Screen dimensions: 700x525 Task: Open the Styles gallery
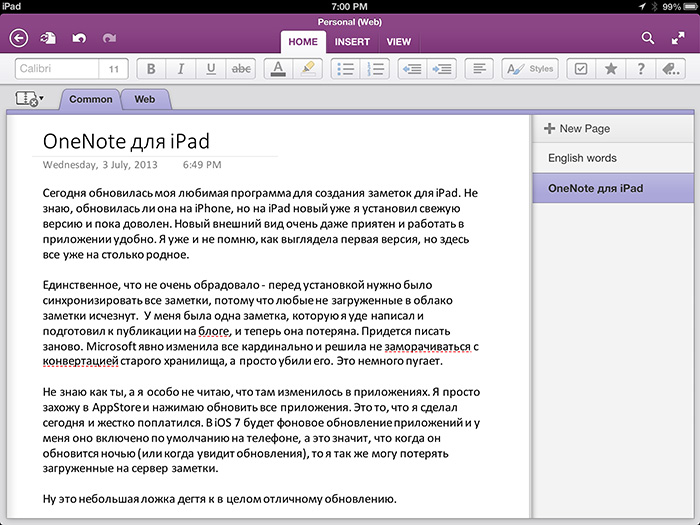coord(530,69)
